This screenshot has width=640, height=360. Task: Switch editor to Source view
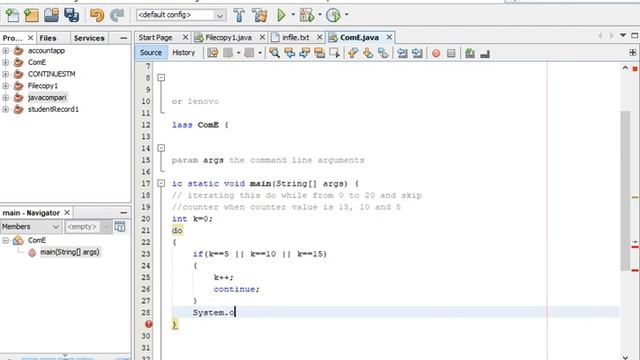pos(151,53)
